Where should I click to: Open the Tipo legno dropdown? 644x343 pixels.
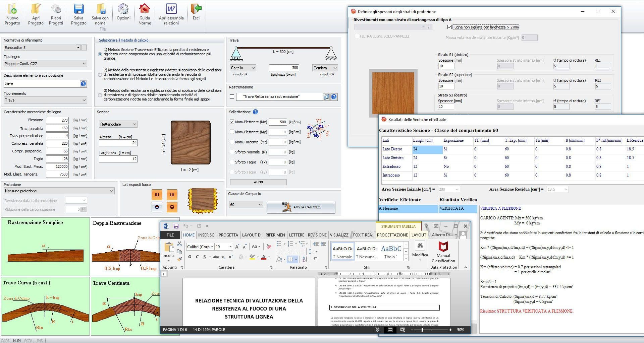tap(84, 64)
